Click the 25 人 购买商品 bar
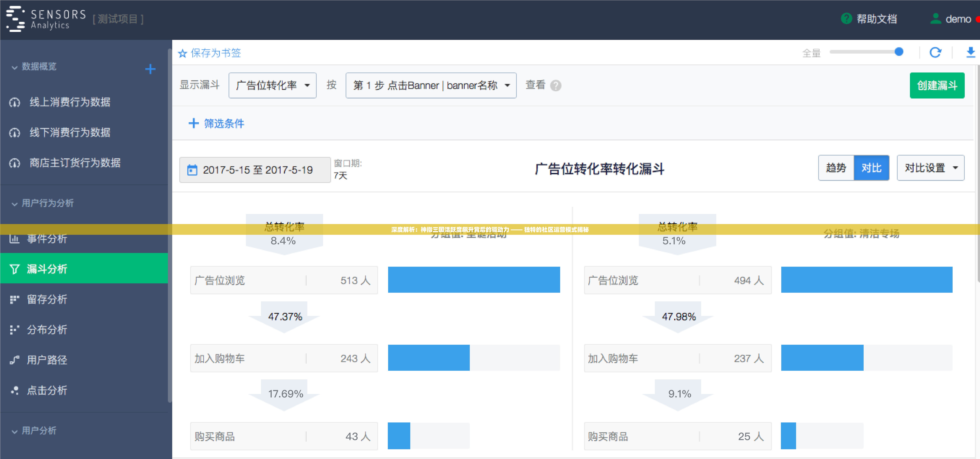Viewport: 980px width, 459px height. [x=788, y=435]
